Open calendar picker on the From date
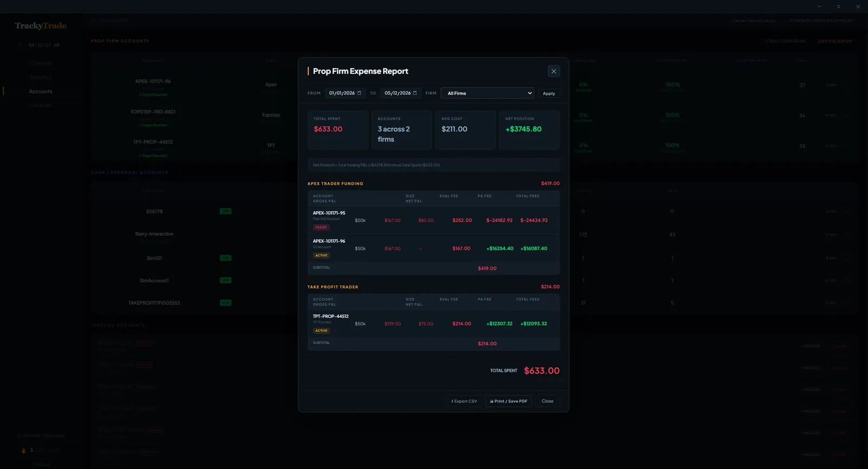Image resolution: width=868 pixels, height=469 pixels. pyautogui.click(x=359, y=93)
